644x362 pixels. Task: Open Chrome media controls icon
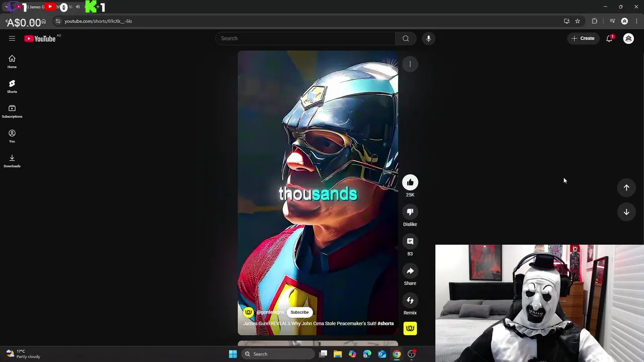click(612, 21)
